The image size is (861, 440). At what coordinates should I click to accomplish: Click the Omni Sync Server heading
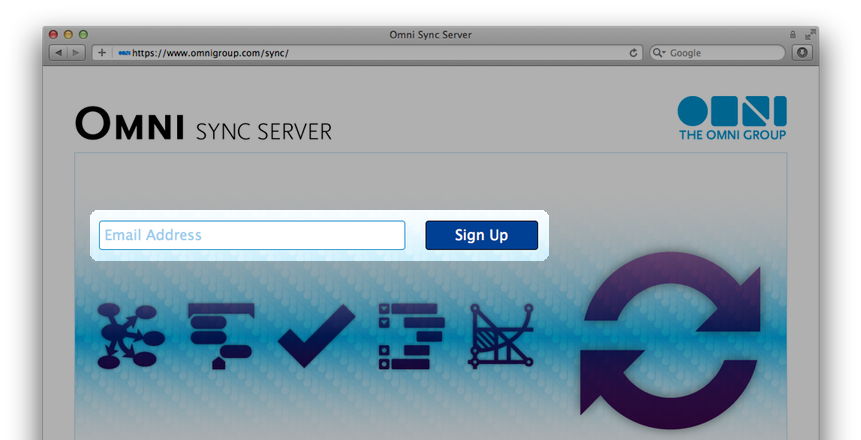pyautogui.click(x=203, y=124)
